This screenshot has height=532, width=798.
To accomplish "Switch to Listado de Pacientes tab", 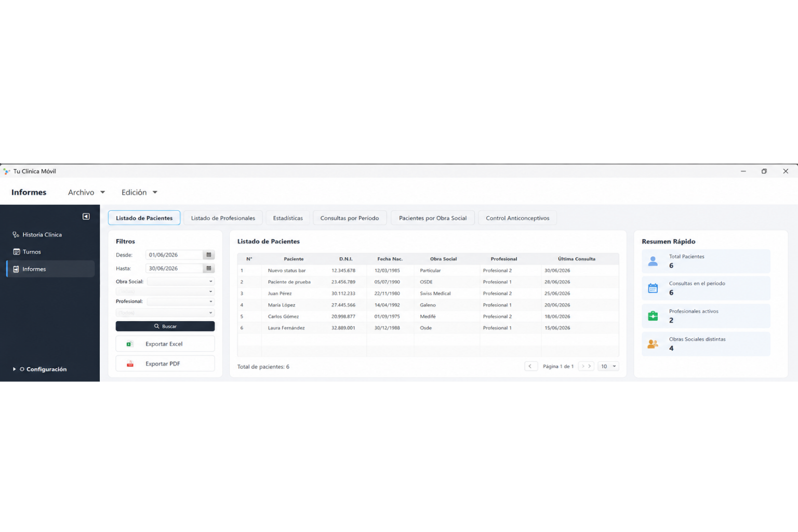I will (144, 218).
